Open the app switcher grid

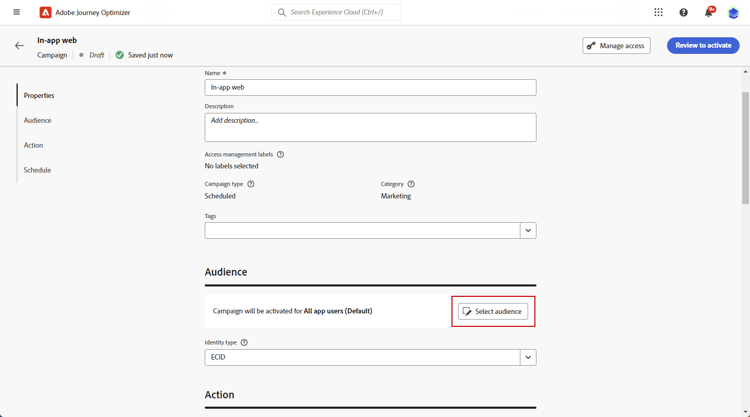pyautogui.click(x=658, y=13)
